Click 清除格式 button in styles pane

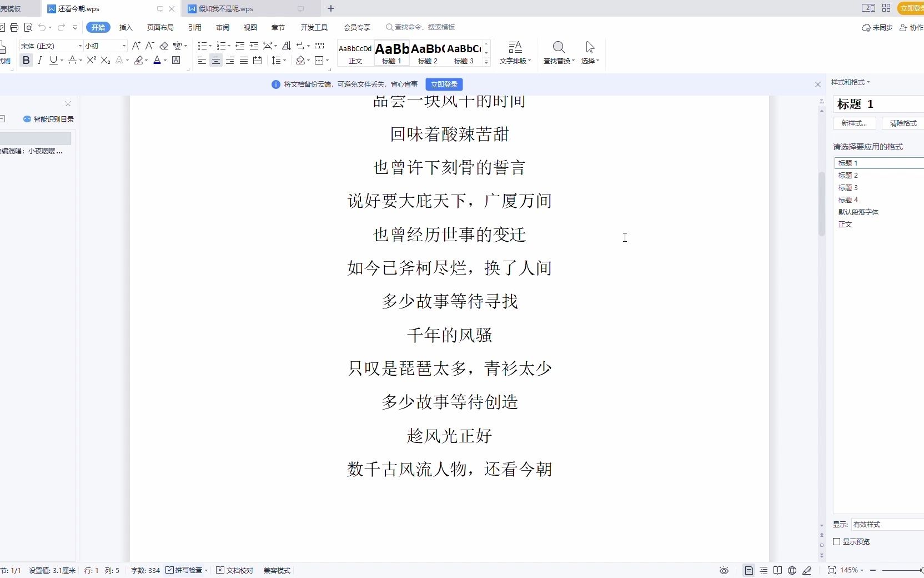[903, 123]
